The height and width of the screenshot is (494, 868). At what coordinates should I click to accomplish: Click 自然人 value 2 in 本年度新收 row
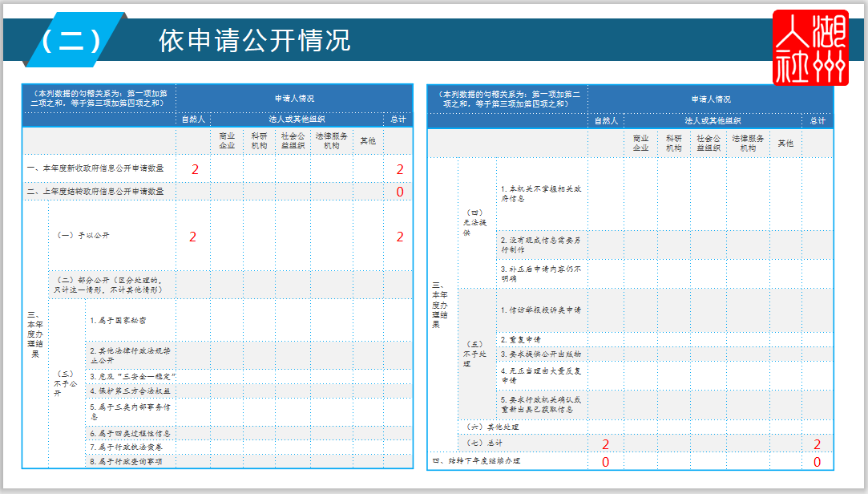click(195, 169)
